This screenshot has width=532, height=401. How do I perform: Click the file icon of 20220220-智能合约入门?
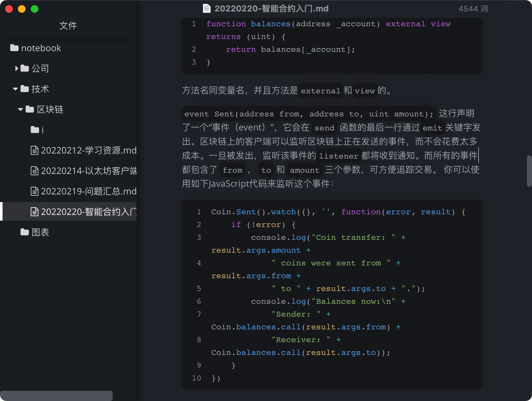point(35,211)
